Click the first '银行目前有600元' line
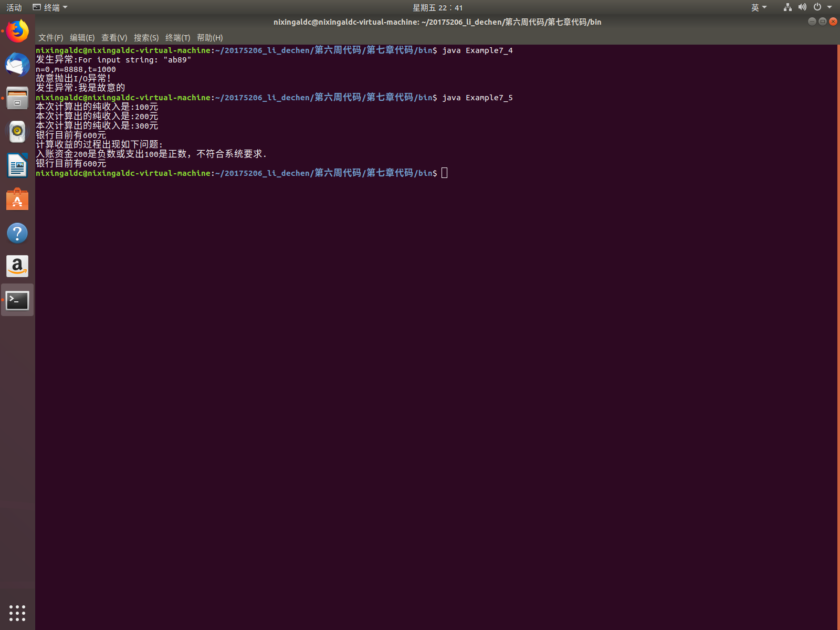 (x=71, y=135)
